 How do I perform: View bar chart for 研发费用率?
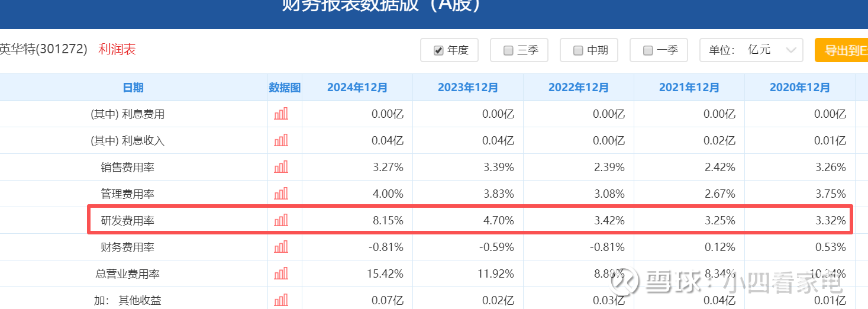281,220
